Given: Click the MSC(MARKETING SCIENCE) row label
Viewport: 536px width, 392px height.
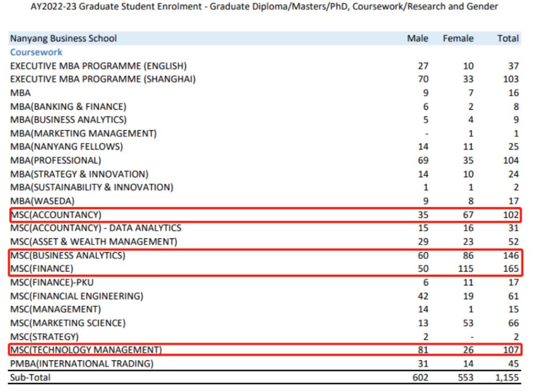Looking at the screenshot, I should click(x=68, y=323).
